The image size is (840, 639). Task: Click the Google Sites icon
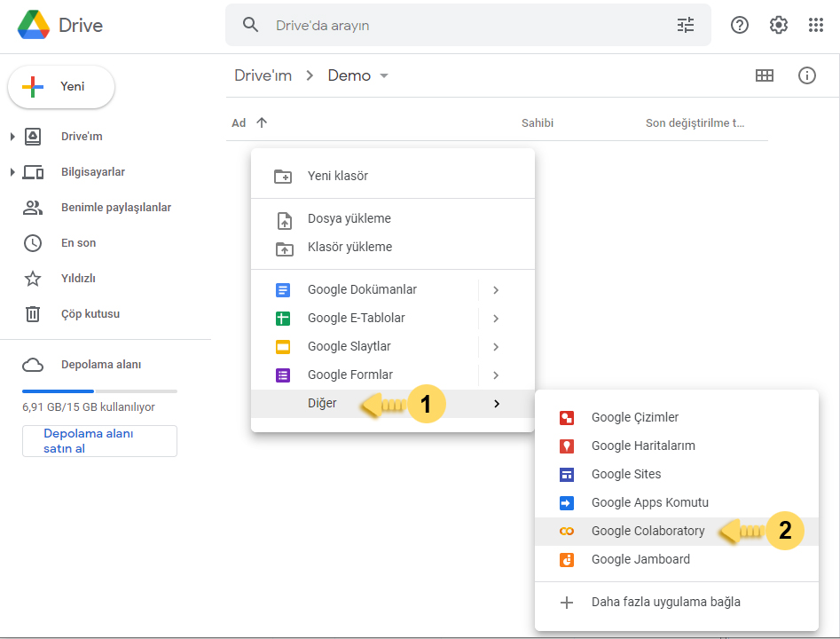point(567,475)
